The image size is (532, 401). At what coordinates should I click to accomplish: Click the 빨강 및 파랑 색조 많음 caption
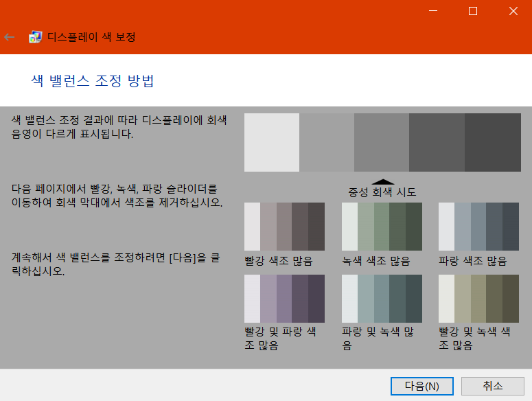(x=280, y=339)
